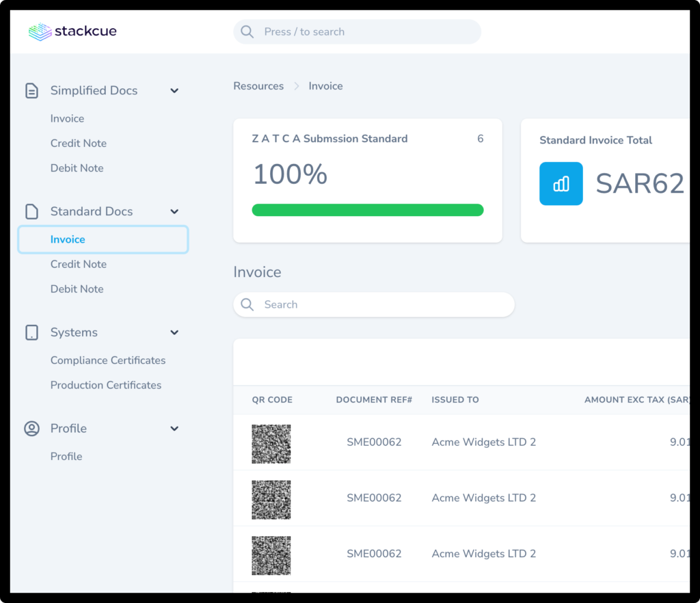
Task: Open Debit Note under Standard Docs
Action: 77,289
